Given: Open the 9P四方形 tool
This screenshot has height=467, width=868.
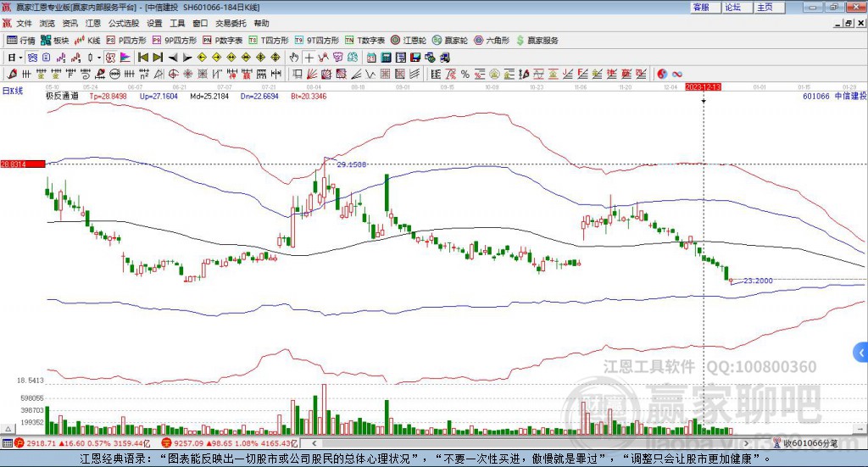Looking at the screenshot, I should (x=175, y=41).
